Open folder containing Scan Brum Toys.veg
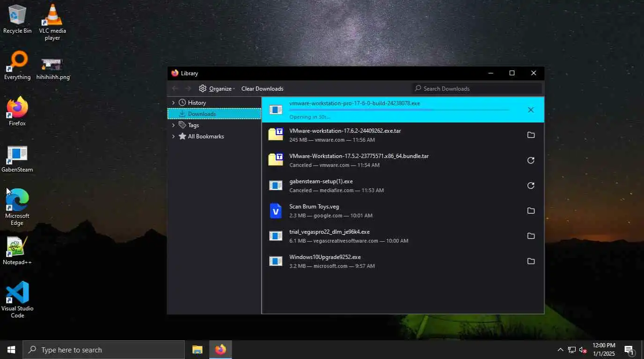 tap(531, 211)
